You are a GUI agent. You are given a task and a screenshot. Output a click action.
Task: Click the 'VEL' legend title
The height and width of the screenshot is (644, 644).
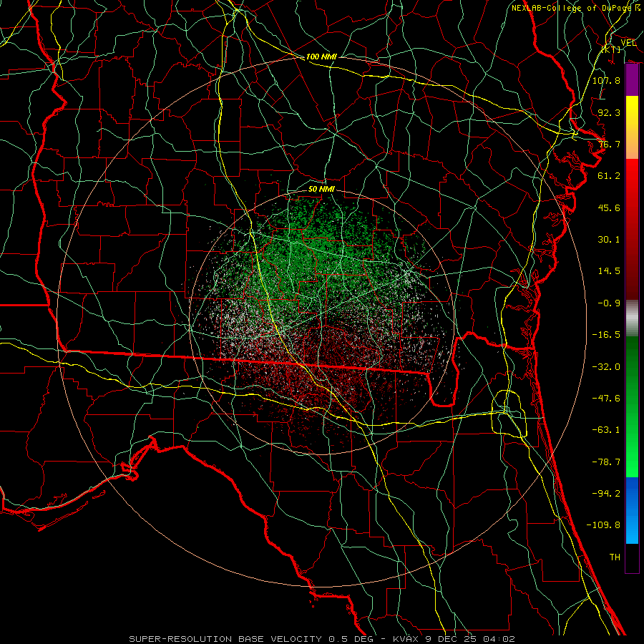[628, 43]
